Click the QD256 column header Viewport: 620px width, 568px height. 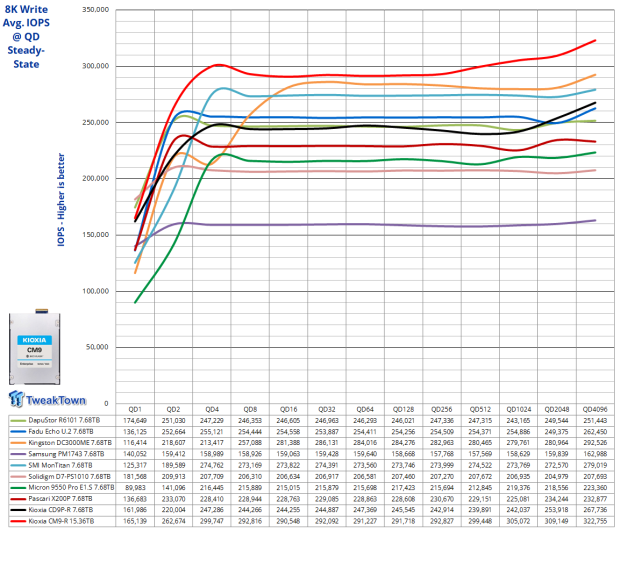point(442,409)
